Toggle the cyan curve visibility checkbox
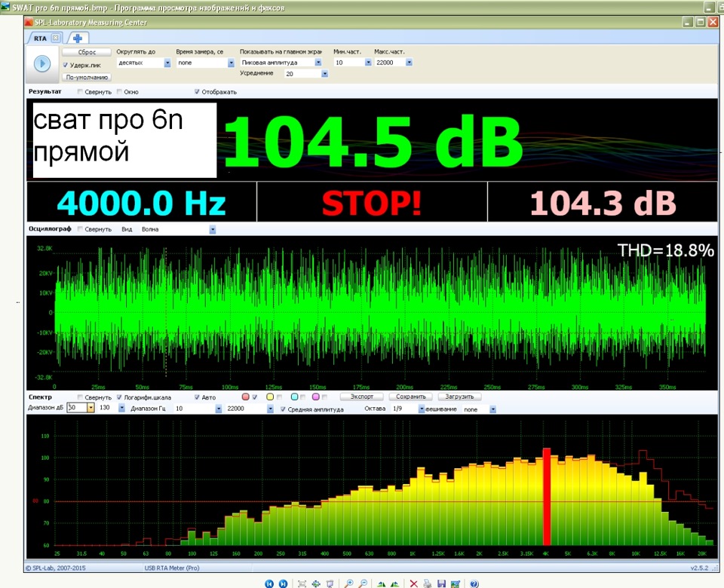Screen dimensions: 724x588 303,397
